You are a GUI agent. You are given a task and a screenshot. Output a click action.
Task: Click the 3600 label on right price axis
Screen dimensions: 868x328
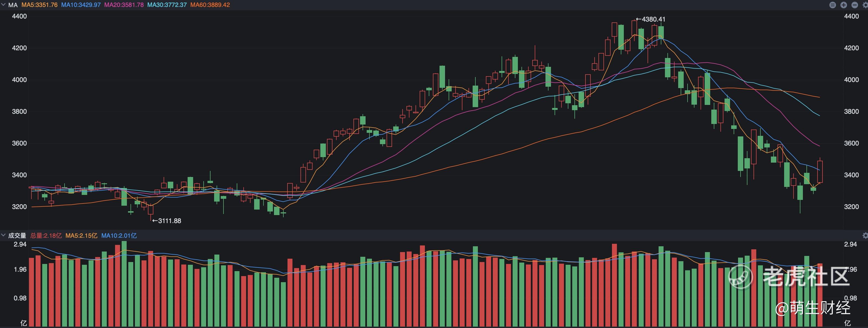[x=851, y=143]
